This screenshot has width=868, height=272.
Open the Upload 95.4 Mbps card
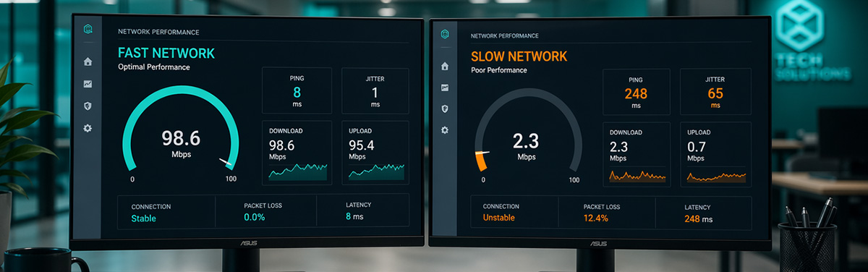pyautogui.click(x=375, y=152)
